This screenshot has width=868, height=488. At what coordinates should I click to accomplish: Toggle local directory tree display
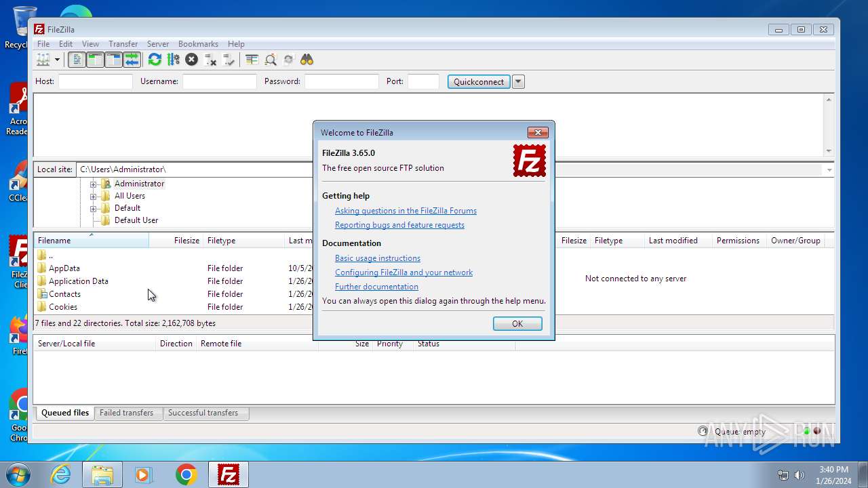click(x=95, y=60)
